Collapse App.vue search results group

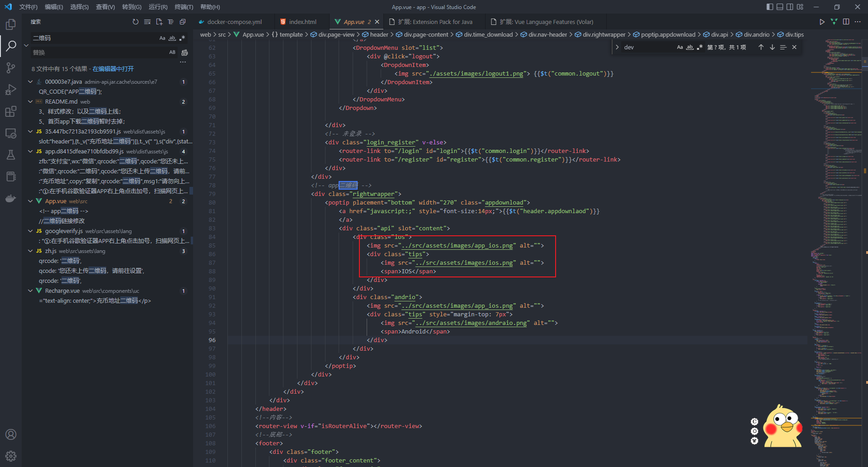tap(30, 201)
